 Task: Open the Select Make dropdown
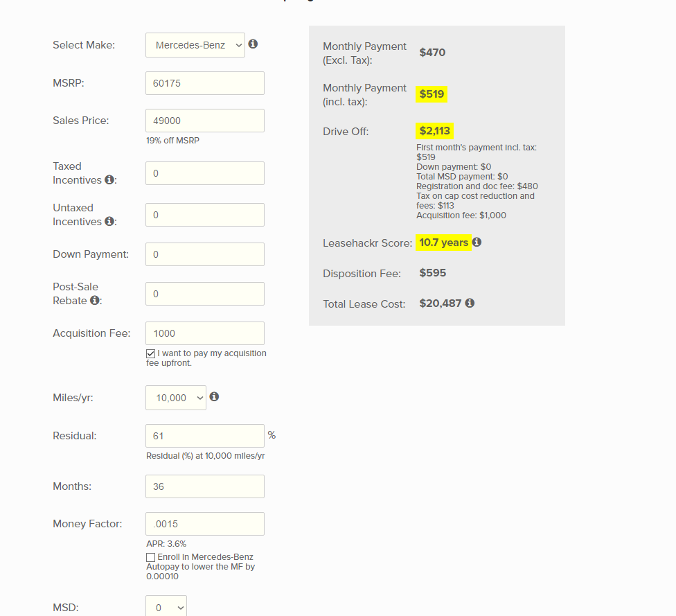tap(195, 46)
